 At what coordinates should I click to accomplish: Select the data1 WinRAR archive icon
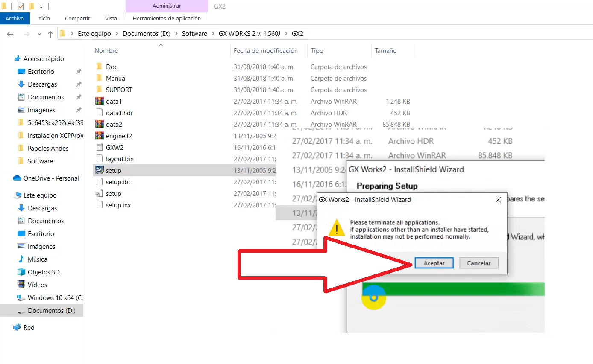(99, 101)
